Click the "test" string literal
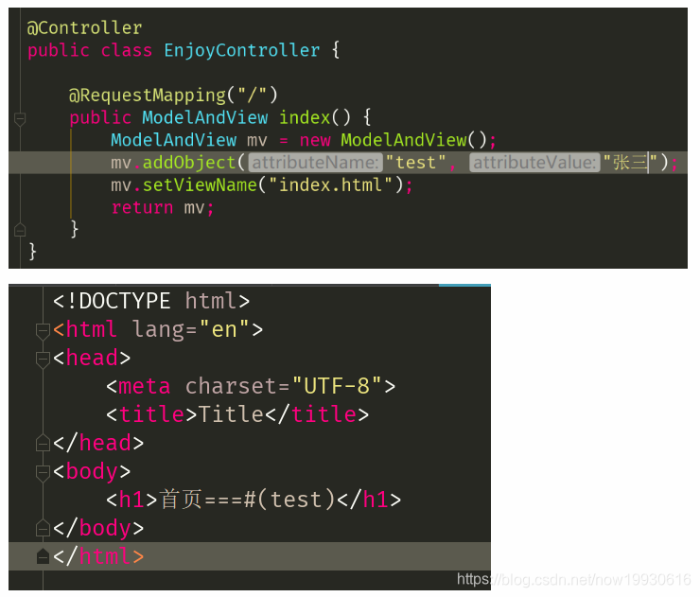This screenshot has width=700, height=597. pyautogui.click(x=415, y=163)
